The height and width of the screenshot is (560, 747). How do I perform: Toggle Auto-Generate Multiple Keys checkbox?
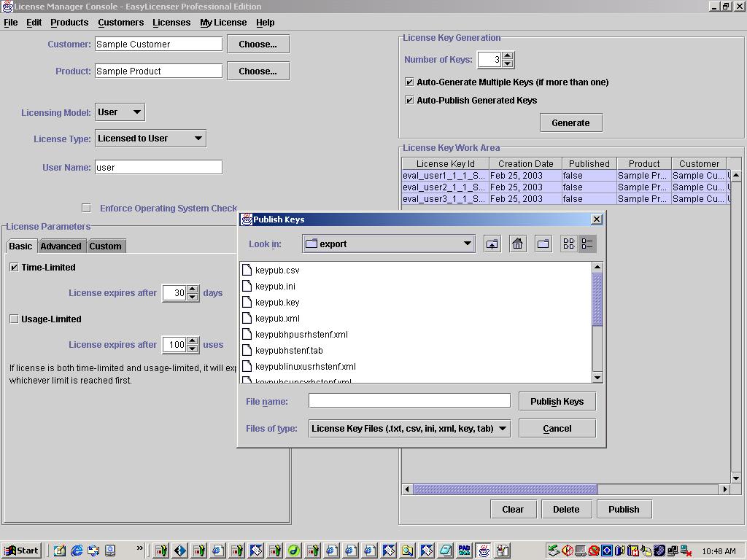coord(409,82)
